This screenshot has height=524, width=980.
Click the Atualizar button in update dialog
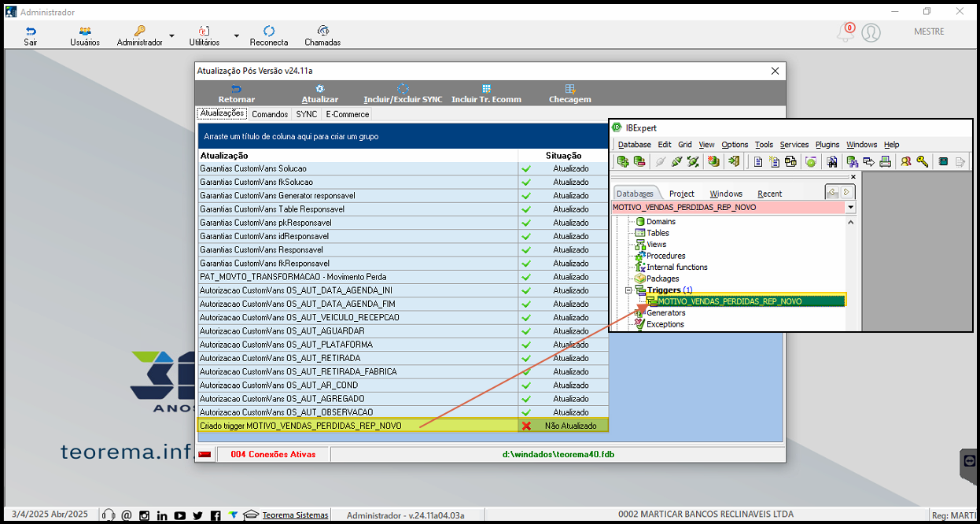click(320, 94)
